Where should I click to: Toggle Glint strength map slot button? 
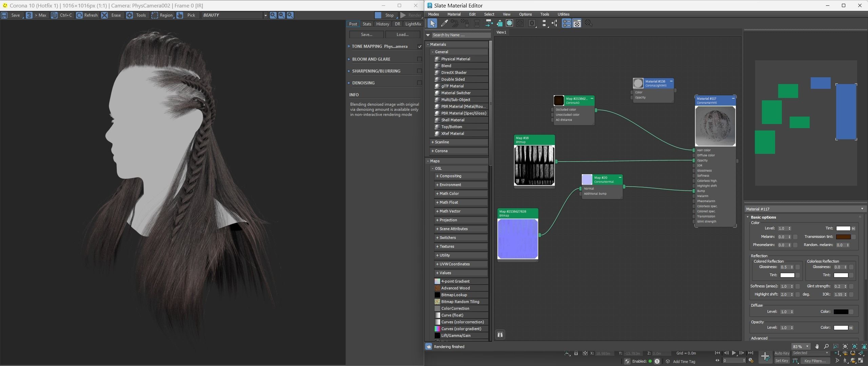pyautogui.click(x=851, y=286)
